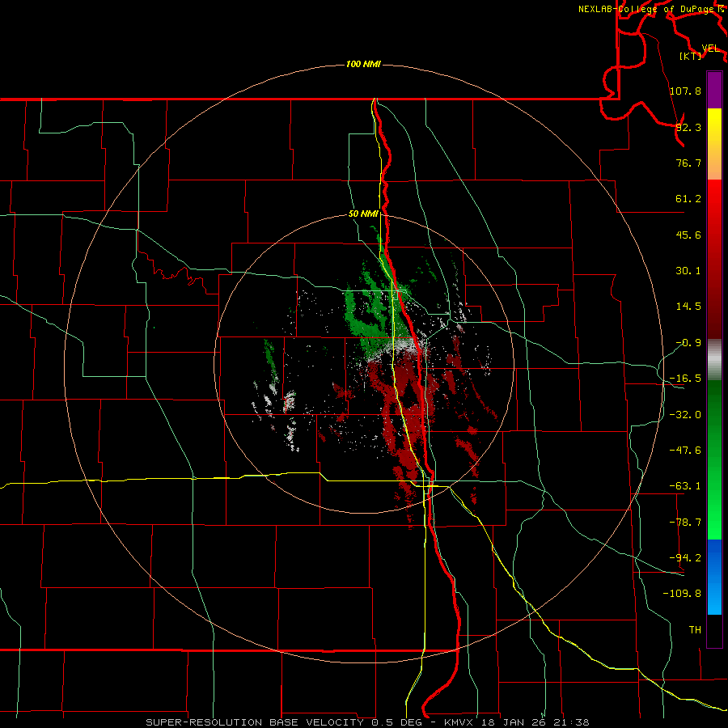Click the green segment of color bar
This screenshot has width=728, height=728.
714,459
